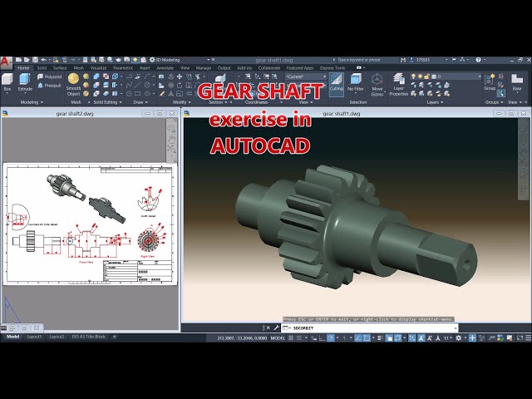
Task: Expand the Groups panel dropdown
Action: click(494, 102)
